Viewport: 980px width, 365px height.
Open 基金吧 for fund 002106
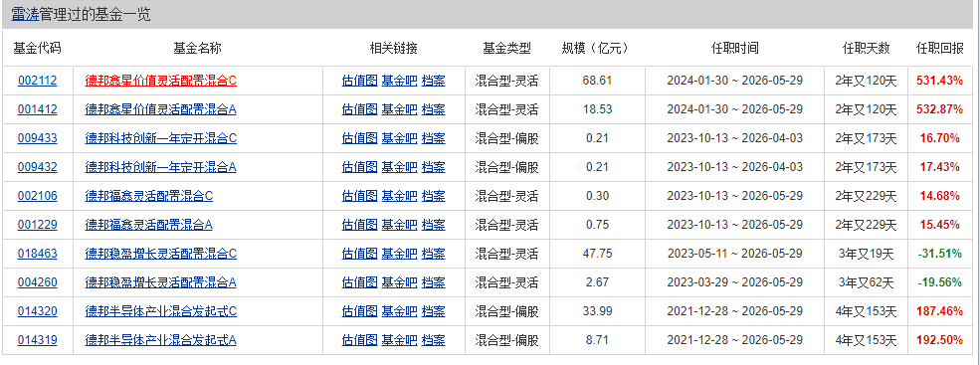point(399,196)
